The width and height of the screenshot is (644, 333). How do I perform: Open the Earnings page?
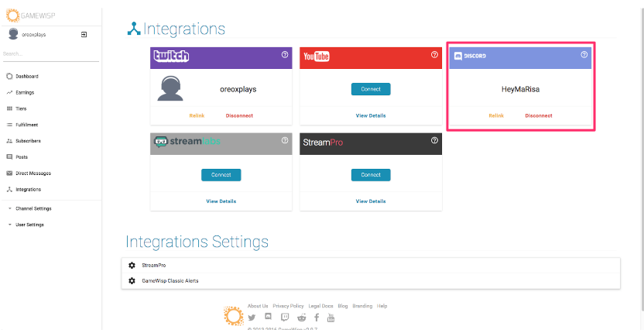click(25, 92)
